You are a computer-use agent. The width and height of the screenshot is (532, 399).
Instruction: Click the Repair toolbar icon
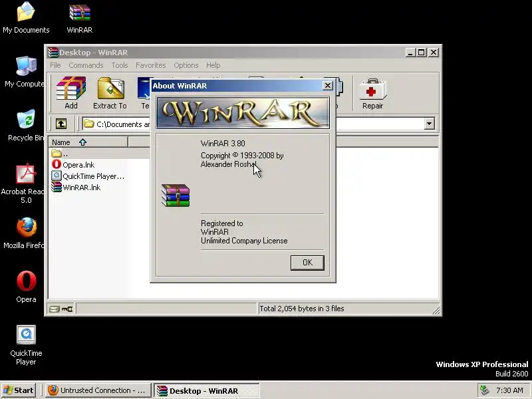pyautogui.click(x=372, y=93)
